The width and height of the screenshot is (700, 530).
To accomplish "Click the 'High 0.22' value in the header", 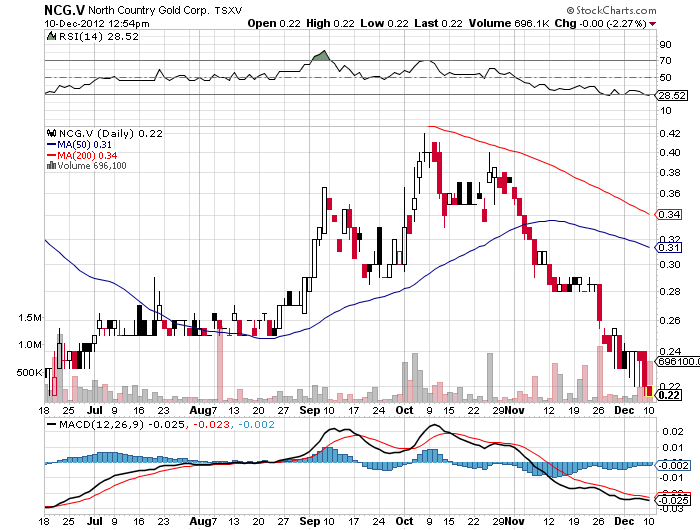I will tap(330, 23).
